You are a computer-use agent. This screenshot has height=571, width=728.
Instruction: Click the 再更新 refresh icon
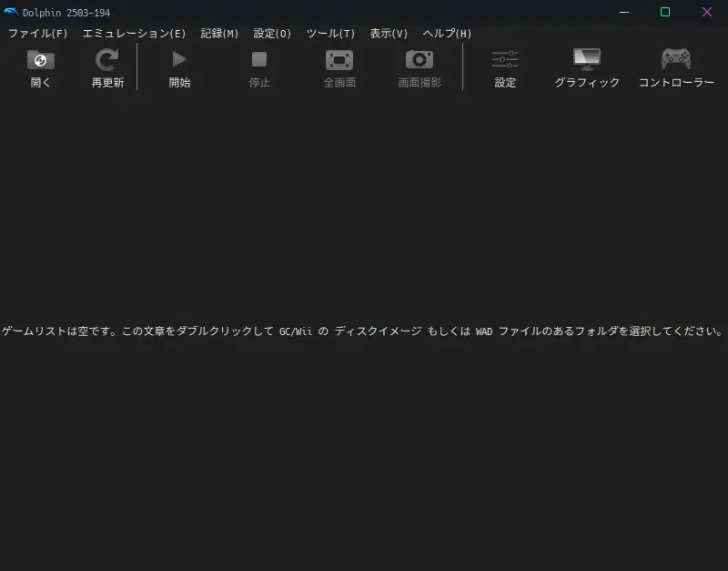point(107,60)
